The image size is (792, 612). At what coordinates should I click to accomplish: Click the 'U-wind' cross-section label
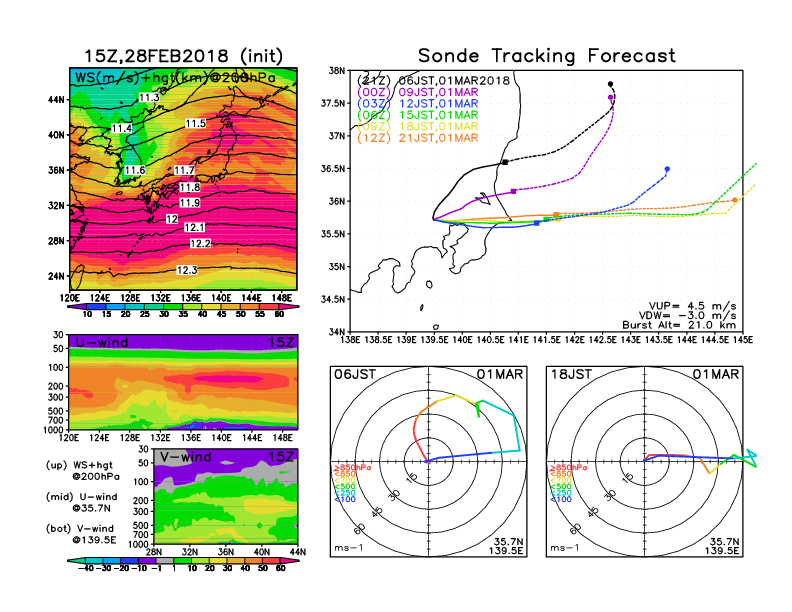(x=102, y=342)
